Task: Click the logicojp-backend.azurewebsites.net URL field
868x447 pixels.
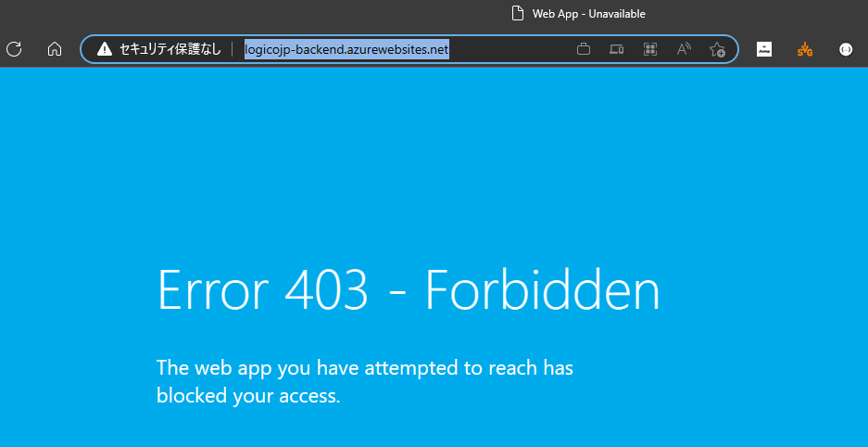Action: pos(346,49)
